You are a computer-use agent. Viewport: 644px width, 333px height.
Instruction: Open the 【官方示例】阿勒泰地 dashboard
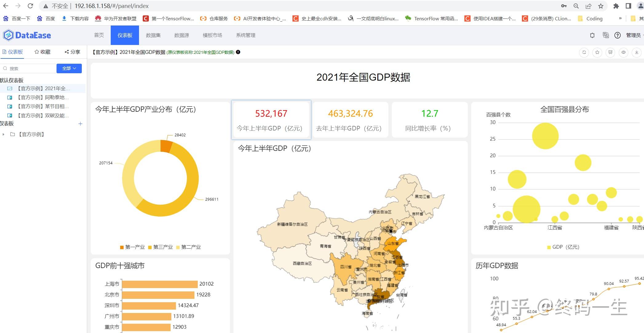click(42, 98)
